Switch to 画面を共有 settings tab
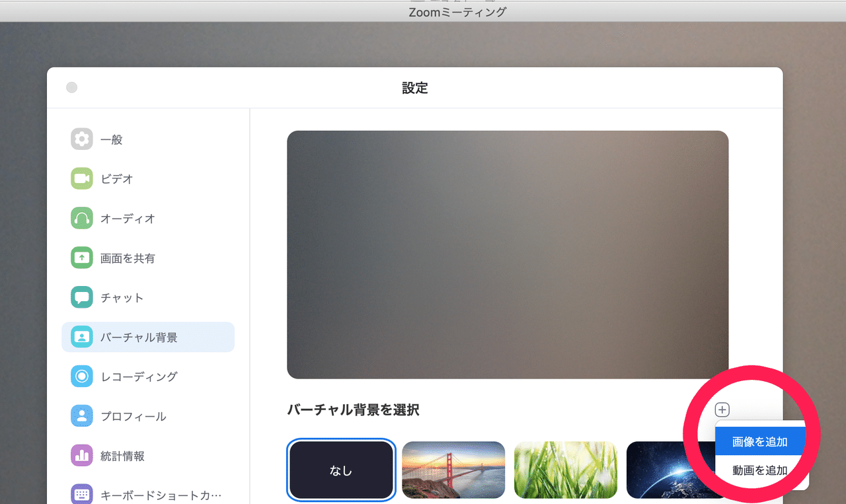 tap(148, 258)
